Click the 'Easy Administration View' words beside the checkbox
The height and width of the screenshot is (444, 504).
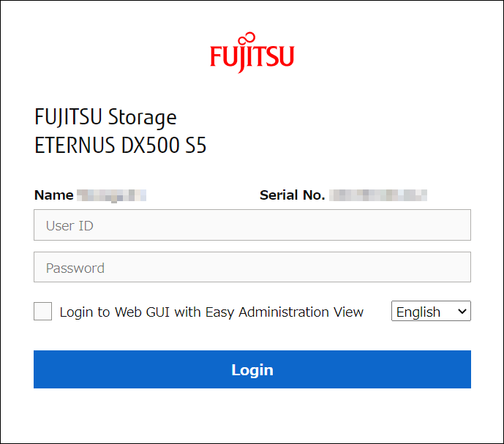click(285, 312)
